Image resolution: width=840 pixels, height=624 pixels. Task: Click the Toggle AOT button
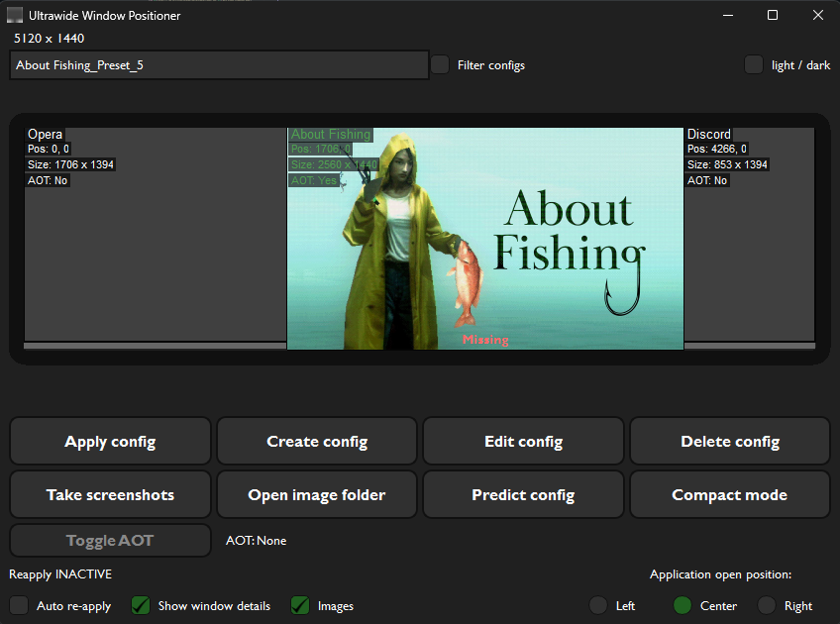110,541
